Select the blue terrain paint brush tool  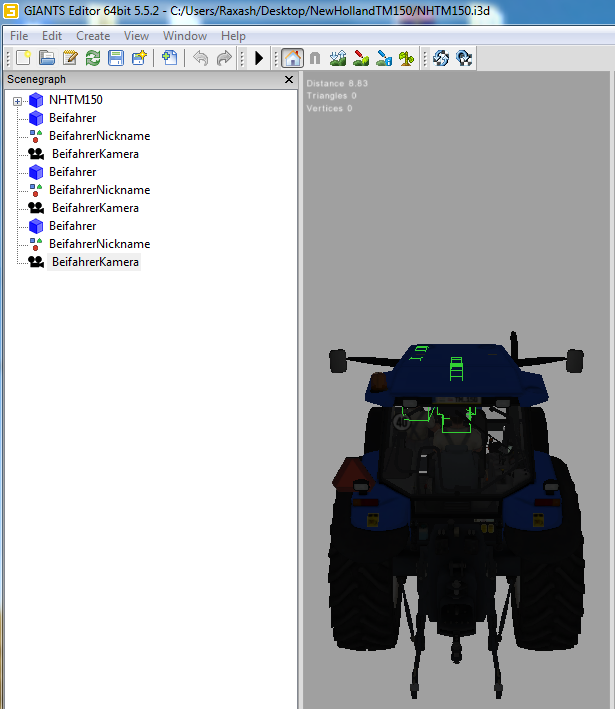pos(384,58)
